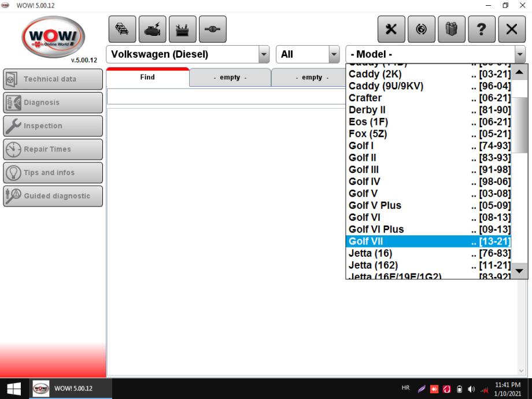Click the large X exit toolbar button

pyautogui.click(x=512, y=29)
